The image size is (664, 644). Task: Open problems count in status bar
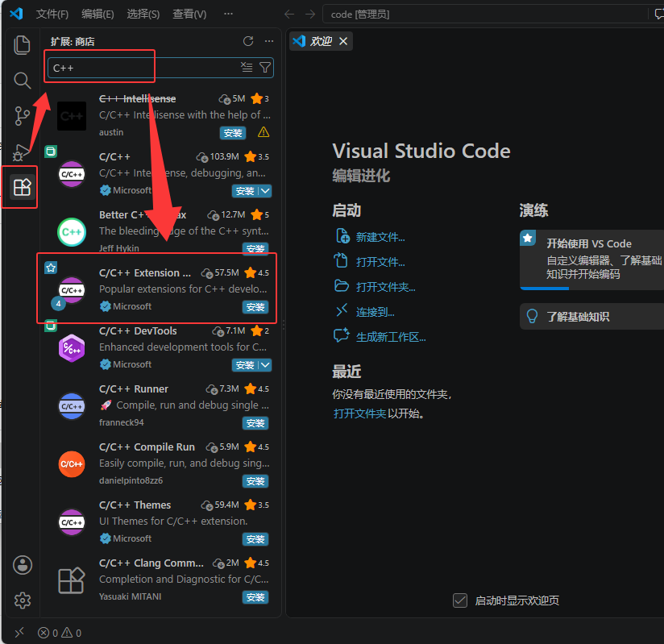pyautogui.click(x=60, y=633)
